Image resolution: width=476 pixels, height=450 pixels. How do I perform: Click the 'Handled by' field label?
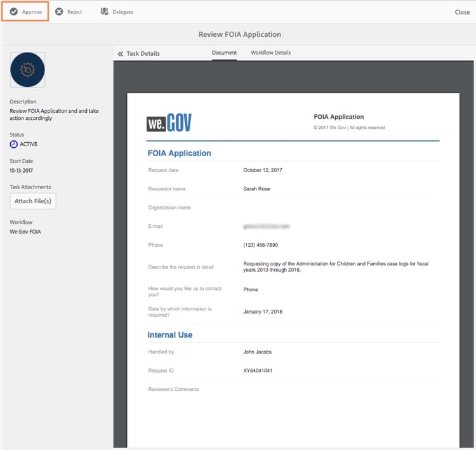pyautogui.click(x=161, y=352)
